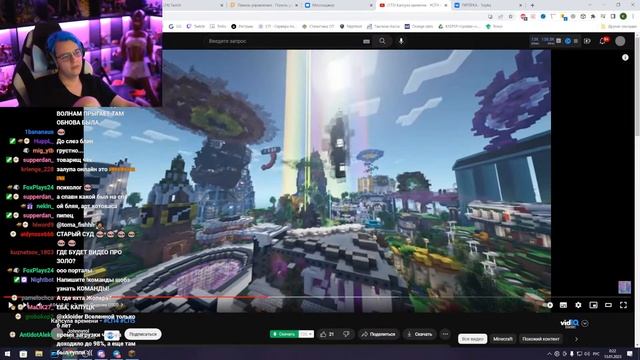This screenshot has height=360, width=640.
Task: Switch input language in the taskbar
Action: [x=596, y=354]
